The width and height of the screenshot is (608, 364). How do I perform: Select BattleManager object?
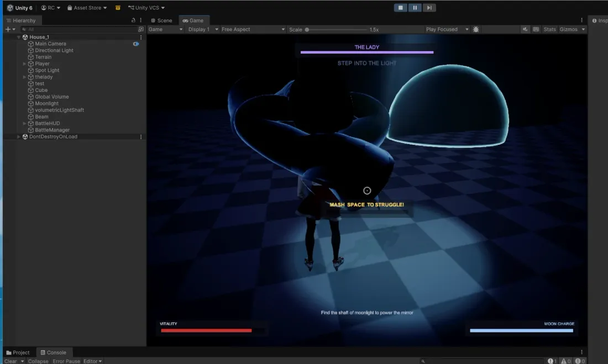53,130
